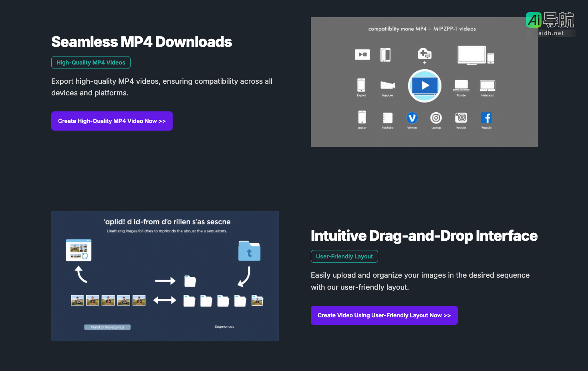Click the blue Vimeo V icon

click(x=412, y=118)
